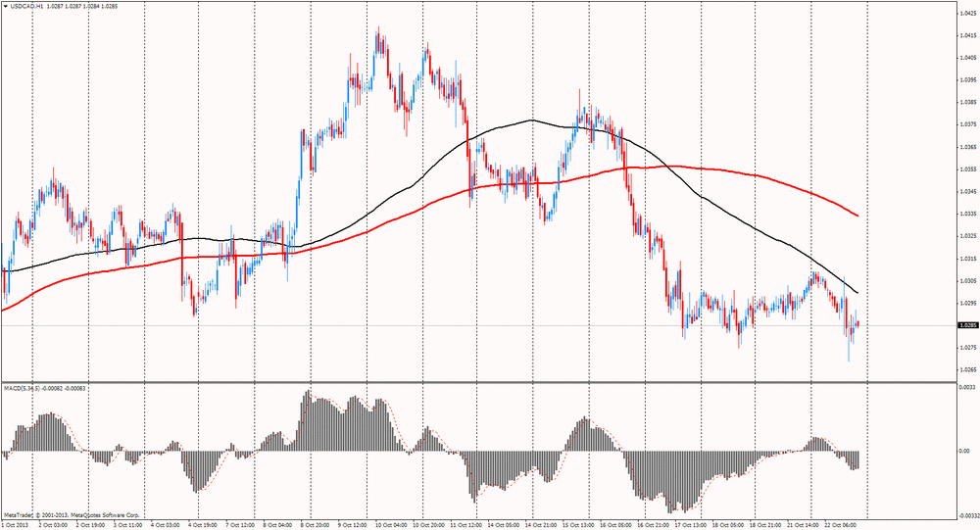This screenshot has height=530, width=980.
Task: Click the 1.0335 price axis label
Action: pos(968,214)
